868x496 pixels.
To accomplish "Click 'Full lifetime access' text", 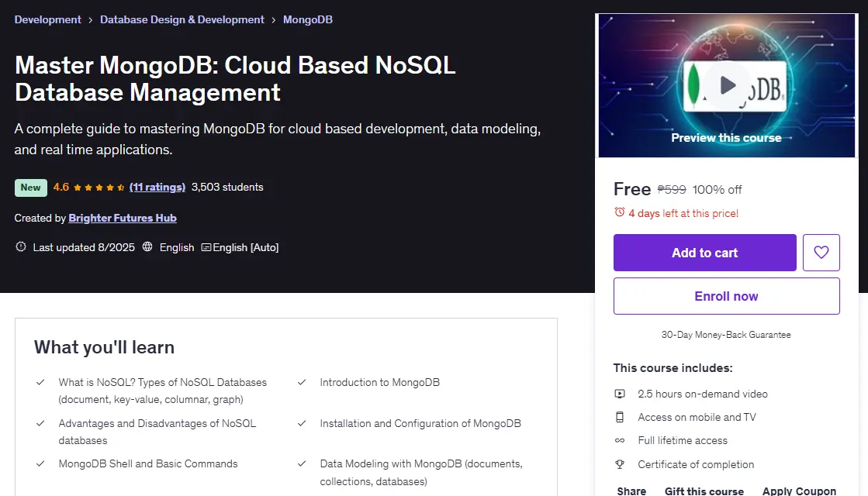I will click(683, 440).
